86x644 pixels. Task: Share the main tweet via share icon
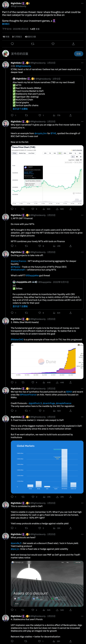click(73, 44)
